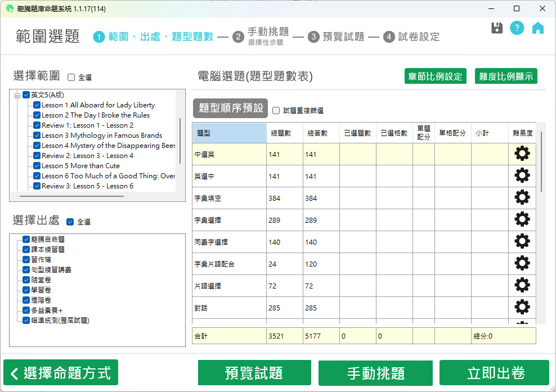556x392 pixels.
Task: Click vertical scrollbar of question type table
Action: pyautogui.click(x=541, y=161)
